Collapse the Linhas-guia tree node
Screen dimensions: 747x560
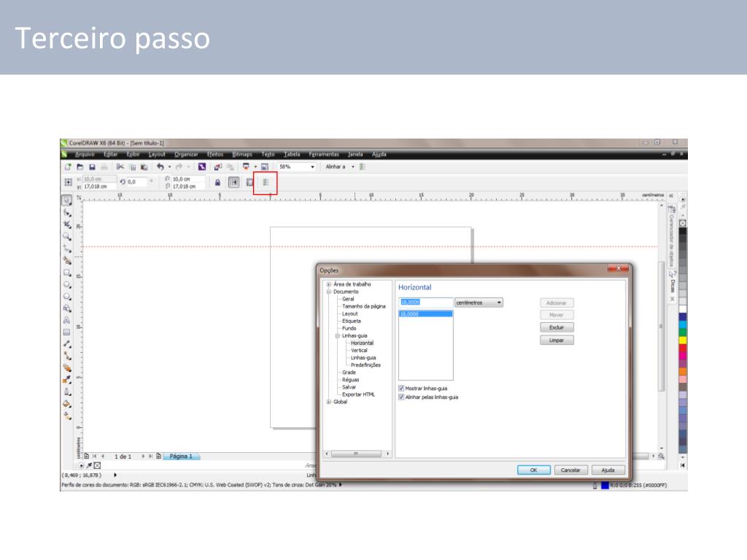[337, 335]
